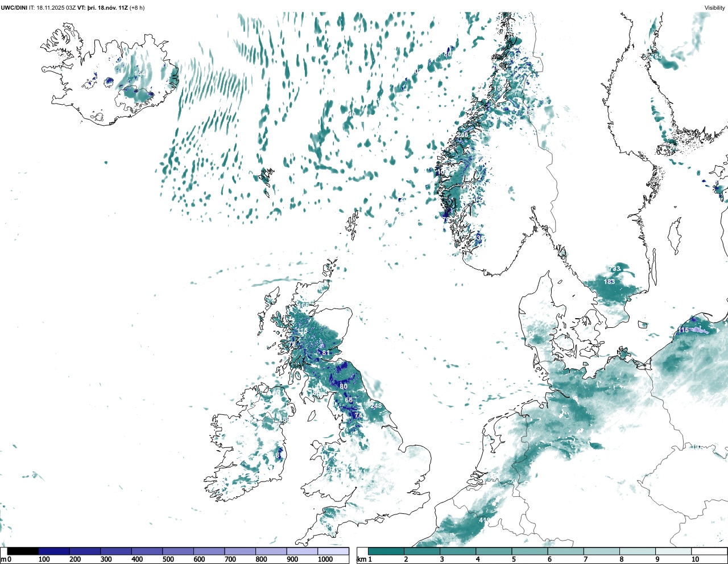The height and width of the screenshot is (564, 728).
Task: Click the 500–600 m legend swatch
Action: tap(178, 551)
